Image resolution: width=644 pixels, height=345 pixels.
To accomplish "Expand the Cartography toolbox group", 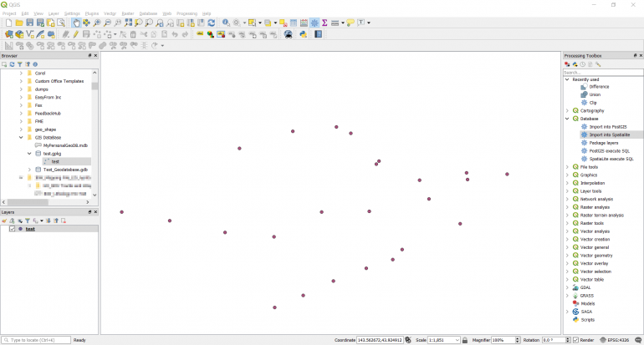I will click(x=567, y=110).
